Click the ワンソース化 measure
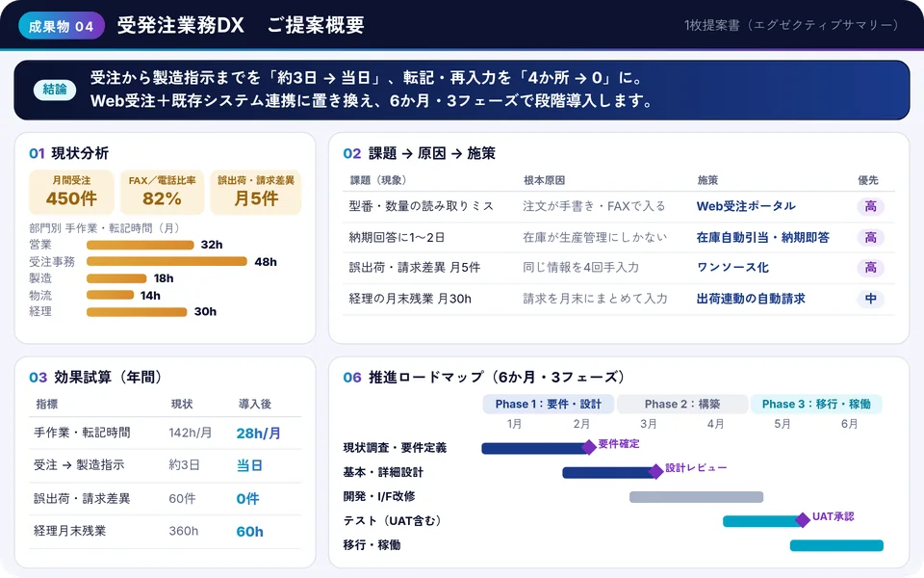The height and width of the screenshot is (578, 924). point(732,268)
